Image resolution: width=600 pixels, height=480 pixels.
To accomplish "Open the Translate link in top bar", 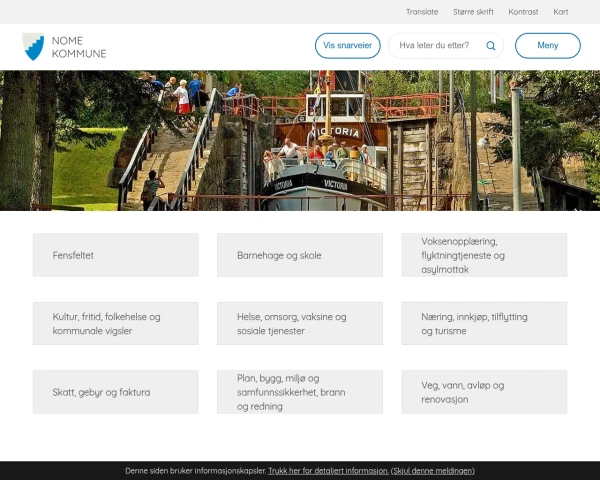I will [x=422, y=12].
